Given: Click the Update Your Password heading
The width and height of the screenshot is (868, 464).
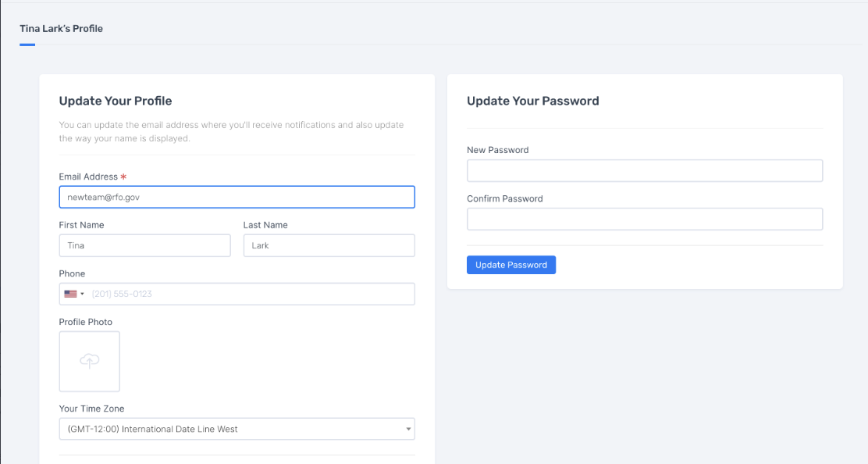Looking at the screenshot, I should click(533, 101).
